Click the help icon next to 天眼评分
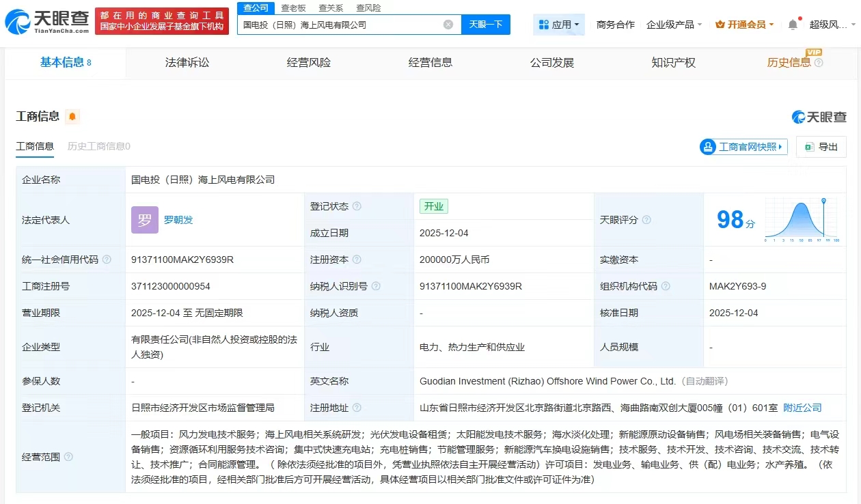This screenshot has width=861, height=504. pyautogui.click(x=646, y=220)
